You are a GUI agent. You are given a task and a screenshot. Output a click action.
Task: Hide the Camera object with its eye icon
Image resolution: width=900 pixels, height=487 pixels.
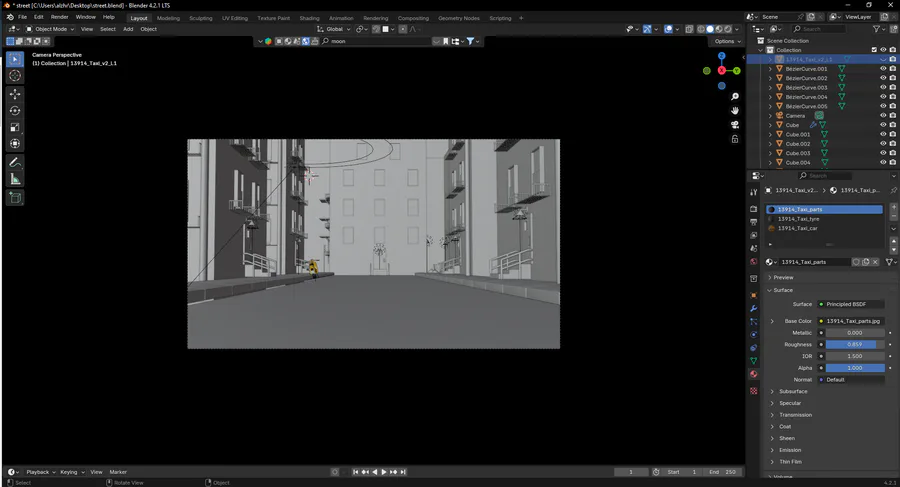pos(883,115)
